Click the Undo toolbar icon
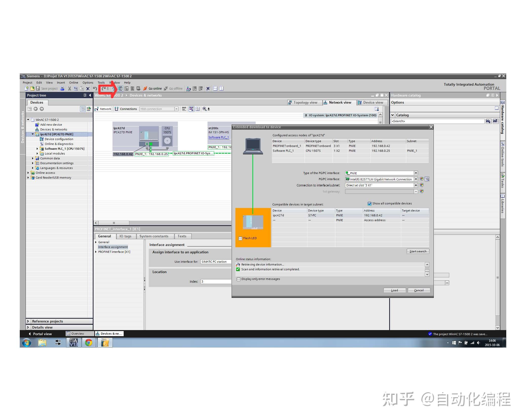The width and height of the screenshot is (524, 420). [x=95, y=88]
